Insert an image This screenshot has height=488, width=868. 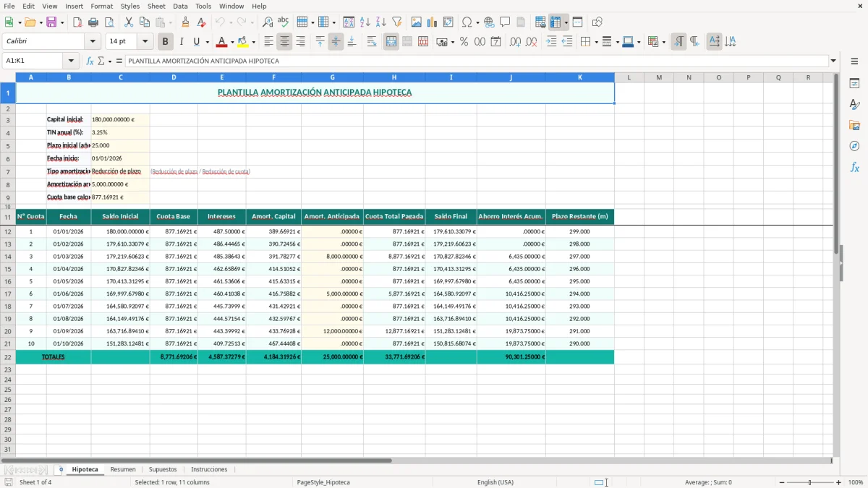tap(417, 22)
